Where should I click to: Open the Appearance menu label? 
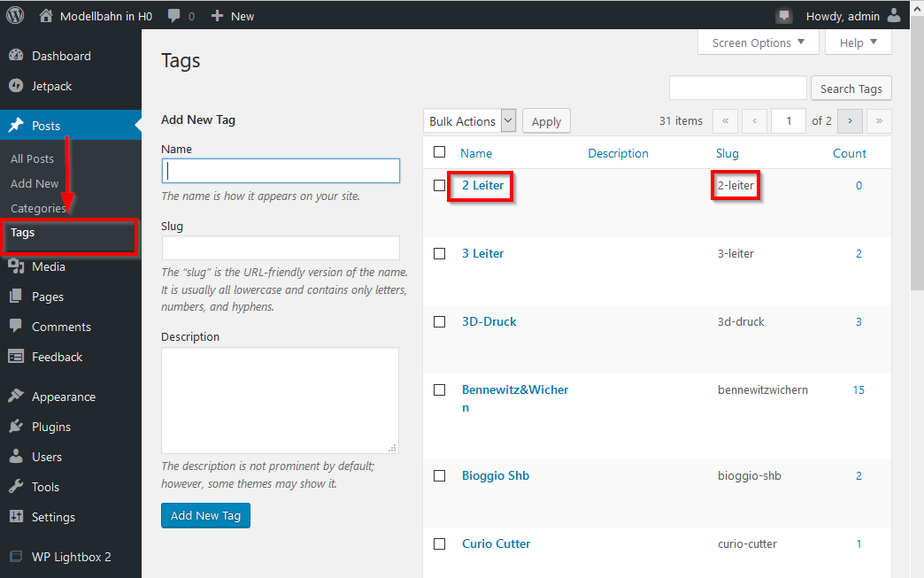pos(64,397)
